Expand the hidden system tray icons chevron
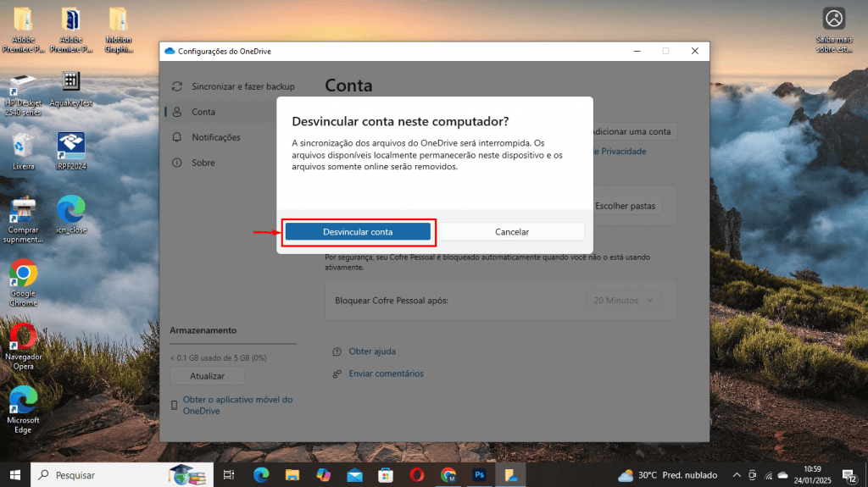The width and height of the screenshot is (868, 487). click(x=737, y=475)
